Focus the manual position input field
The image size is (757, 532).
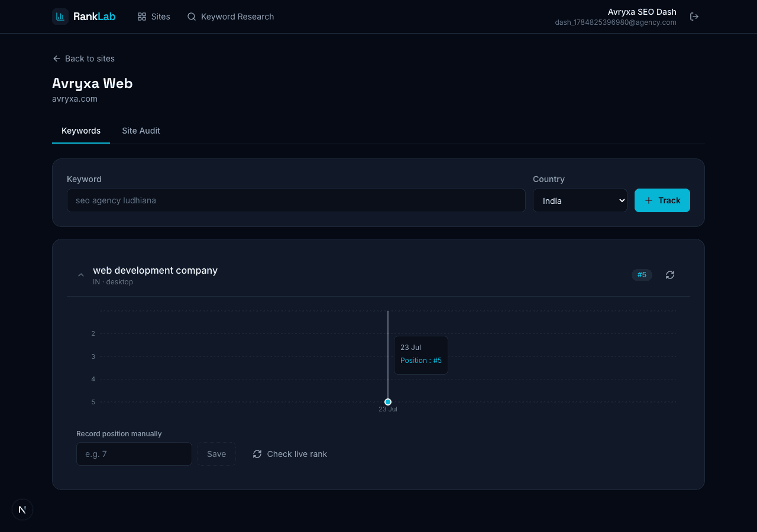coord(134,454)
